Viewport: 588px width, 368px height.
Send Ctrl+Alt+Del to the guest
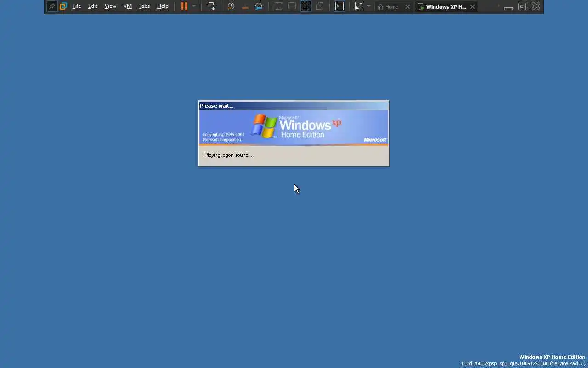(211, 6)
